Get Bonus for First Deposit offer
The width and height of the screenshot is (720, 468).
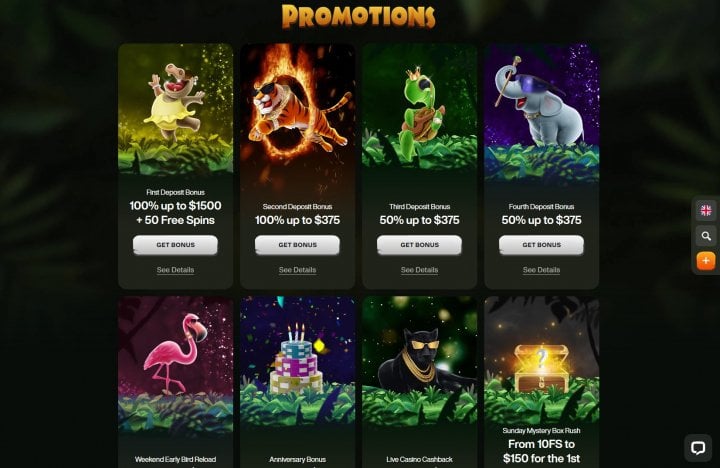coord(175,245)
